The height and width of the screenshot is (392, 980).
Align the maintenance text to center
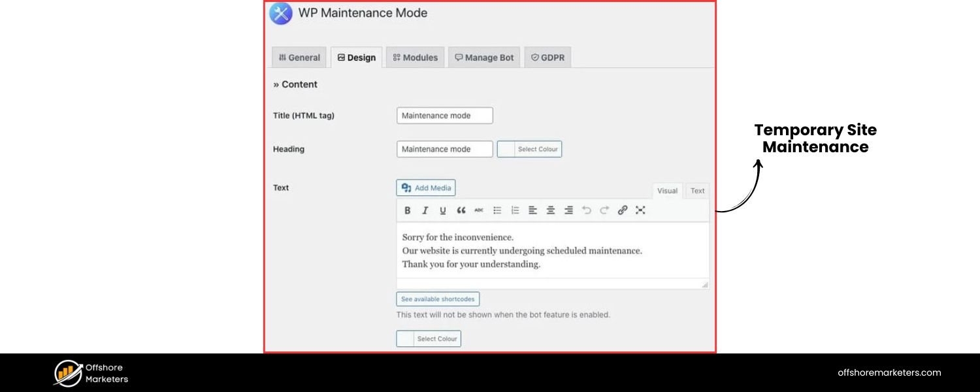click(x=551, y=210)
